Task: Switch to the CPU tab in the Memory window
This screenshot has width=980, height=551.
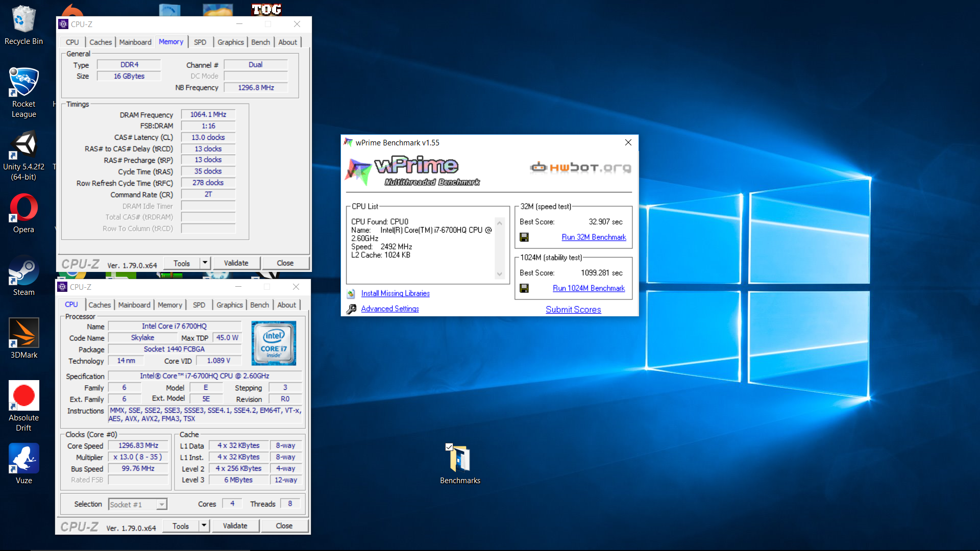Action: click(x=72, y=42)
